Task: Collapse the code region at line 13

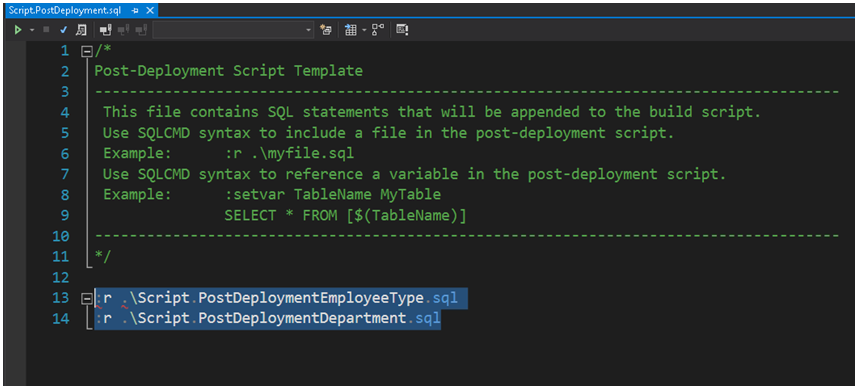Action: pos(86,299)
